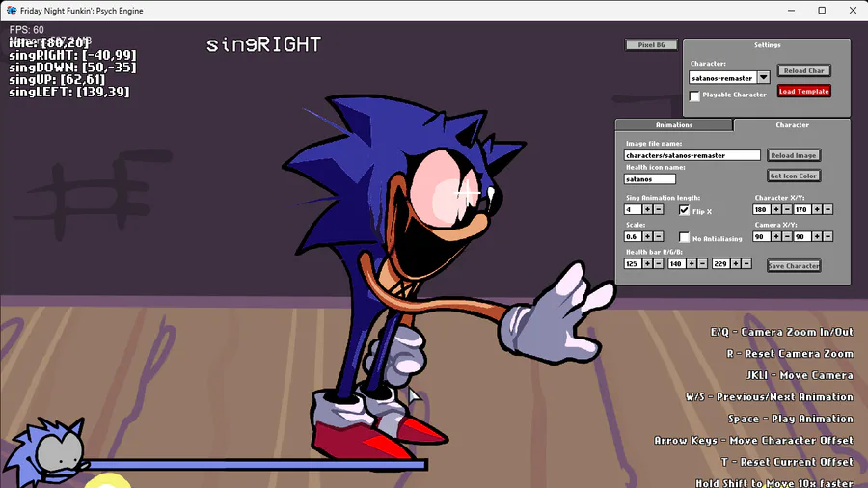The width and height of the screenshot is (868, 488).
Task: Click the 'T - Reset Current Offset' hint
Action: coord(787,462)
